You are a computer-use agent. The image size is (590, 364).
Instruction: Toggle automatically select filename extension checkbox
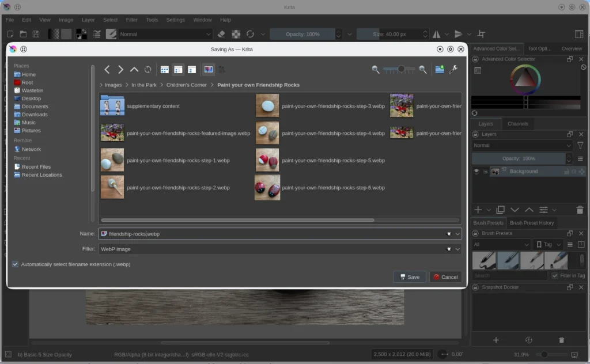pyautogui.click(x=15, y=264)
